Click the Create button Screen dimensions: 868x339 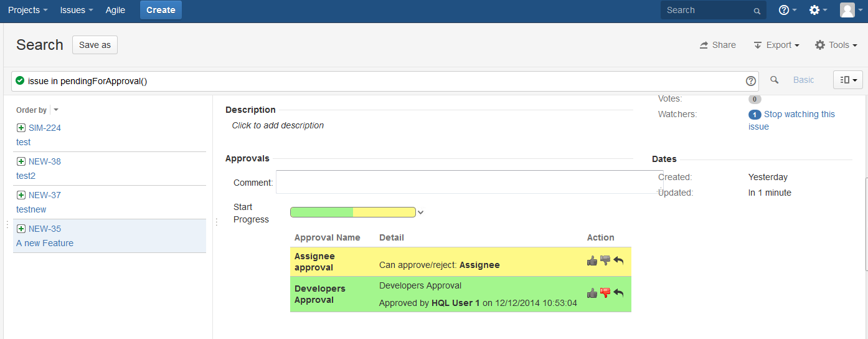coord(161,10)
